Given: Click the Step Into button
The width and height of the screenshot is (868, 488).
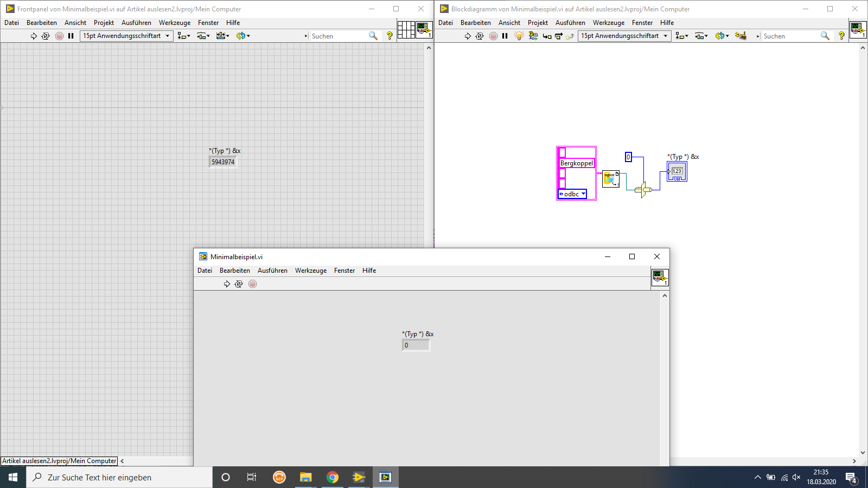Looking at the screenshot, I should tap(547, 36).
